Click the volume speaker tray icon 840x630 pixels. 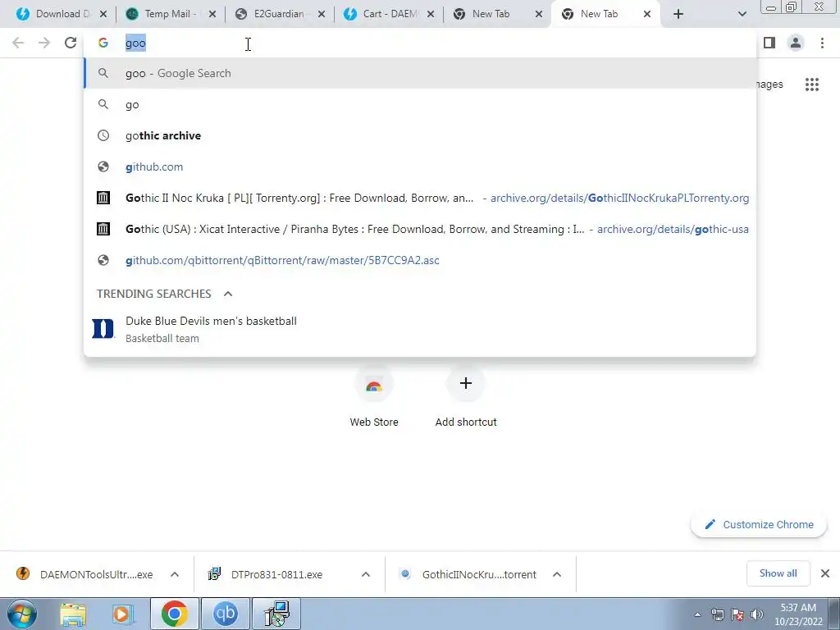(x=757, y=614)
